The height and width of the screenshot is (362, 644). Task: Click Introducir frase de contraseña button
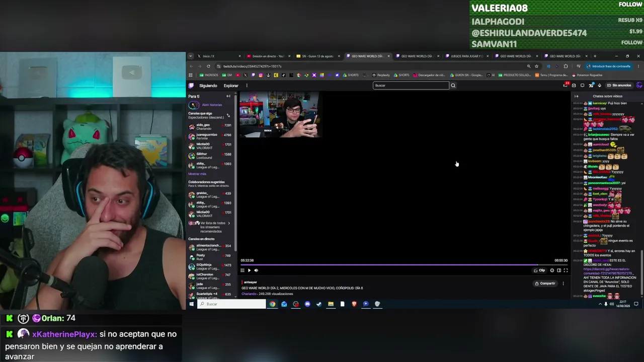pos(608,66)
